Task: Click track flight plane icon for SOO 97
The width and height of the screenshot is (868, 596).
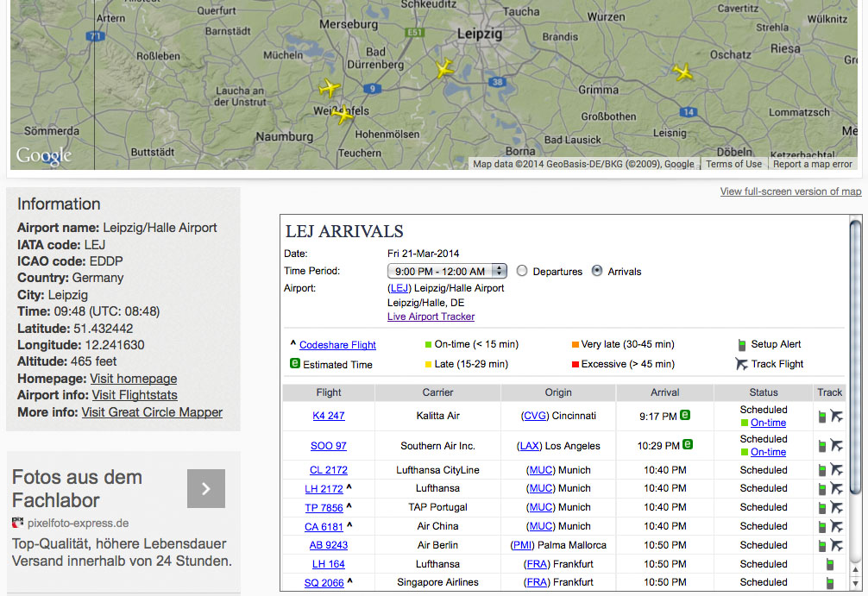Action: [x=836, y=446]
